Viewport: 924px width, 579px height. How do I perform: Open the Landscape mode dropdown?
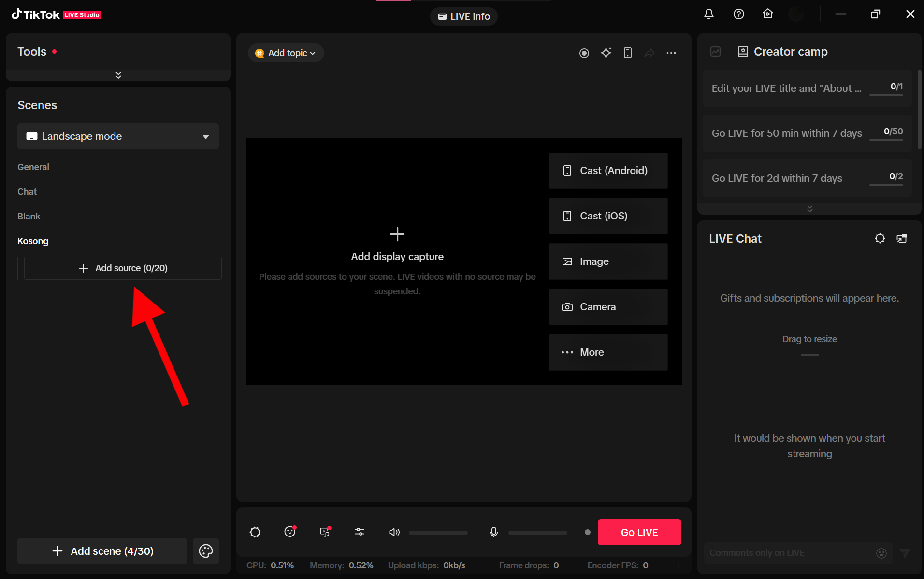coord(118,136)
